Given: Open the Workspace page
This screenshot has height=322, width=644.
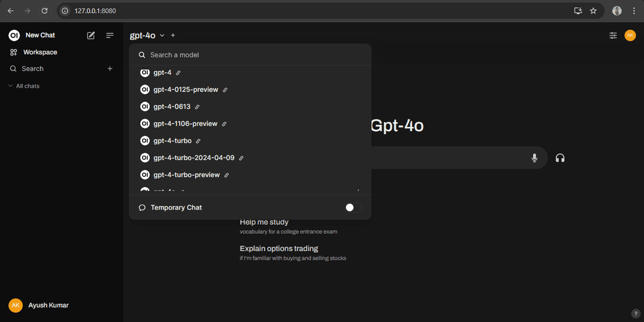Looking at the screenshot, I should [x=40, y=52].
